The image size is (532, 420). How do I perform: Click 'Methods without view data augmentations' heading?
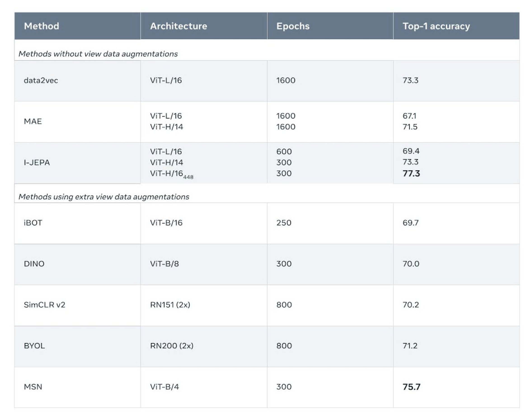pos(98,54)
